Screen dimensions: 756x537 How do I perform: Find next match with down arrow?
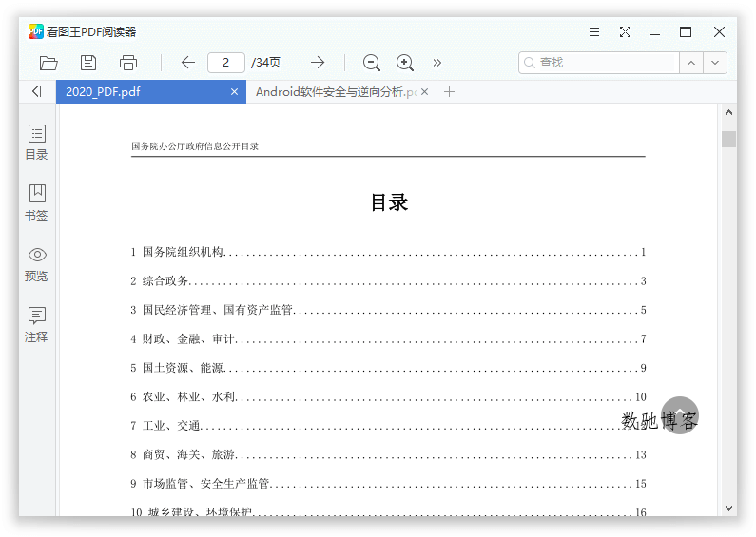(715, 63)
